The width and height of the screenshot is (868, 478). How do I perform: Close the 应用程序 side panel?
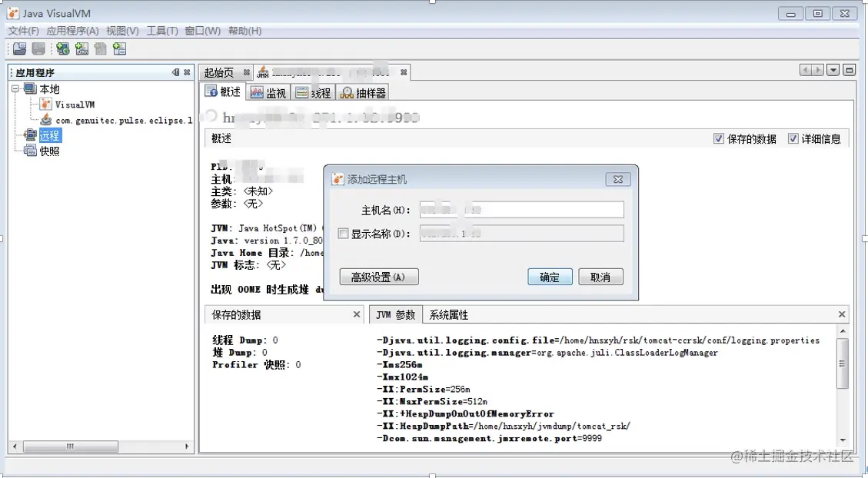(x=187, y=72)
